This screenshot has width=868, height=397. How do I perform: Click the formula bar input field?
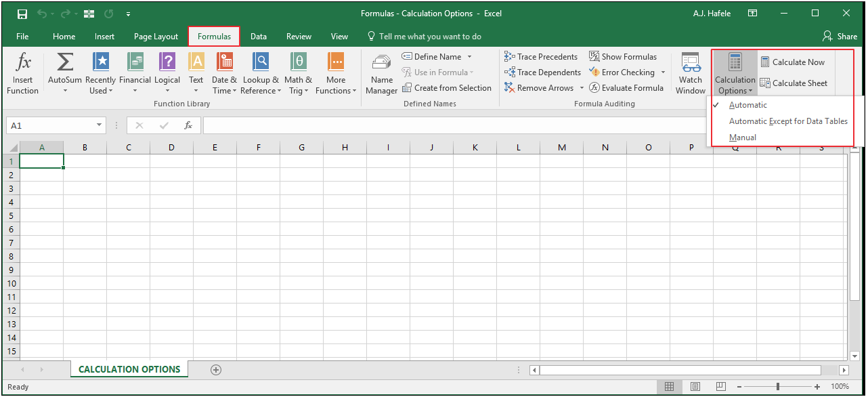(x=454, y=125)
